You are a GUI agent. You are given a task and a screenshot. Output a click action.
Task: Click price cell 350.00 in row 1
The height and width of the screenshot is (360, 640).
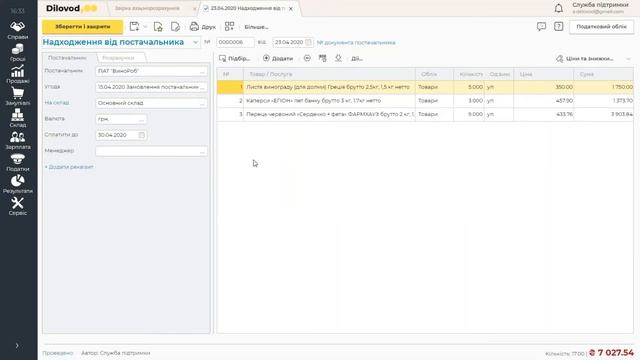[x=544, y=87]
